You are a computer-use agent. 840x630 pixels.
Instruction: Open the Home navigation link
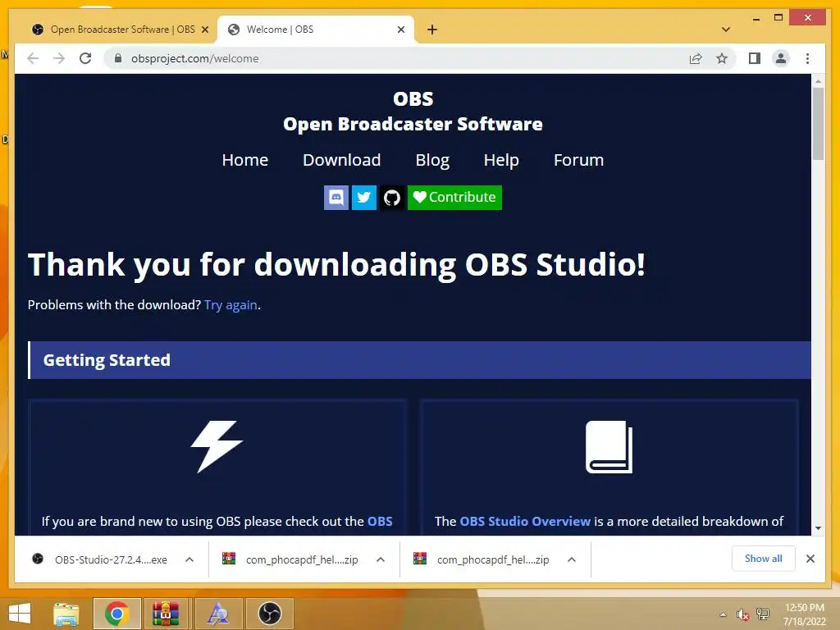click(x=244, y=160)
